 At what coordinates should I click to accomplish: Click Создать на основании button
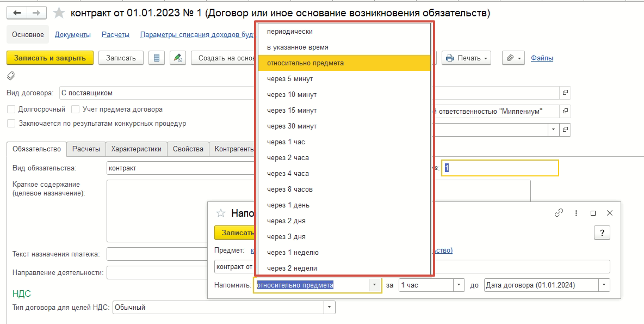224,58
